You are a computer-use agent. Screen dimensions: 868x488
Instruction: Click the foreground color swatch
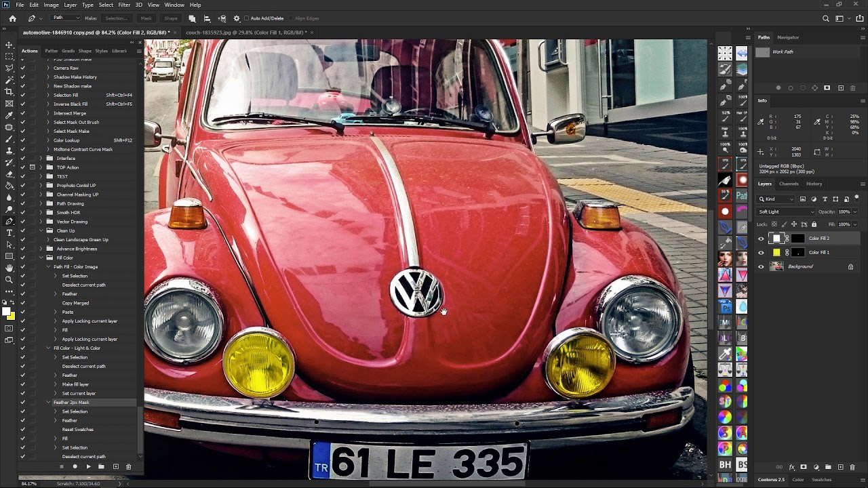pos(6,312)
